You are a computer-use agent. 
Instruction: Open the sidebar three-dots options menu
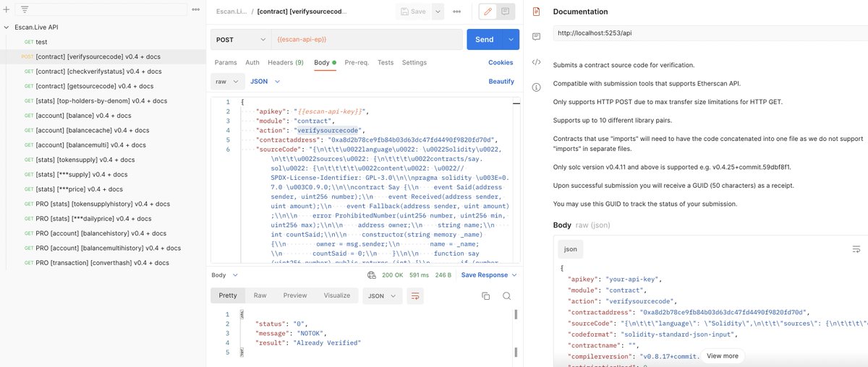pos(196,10)
